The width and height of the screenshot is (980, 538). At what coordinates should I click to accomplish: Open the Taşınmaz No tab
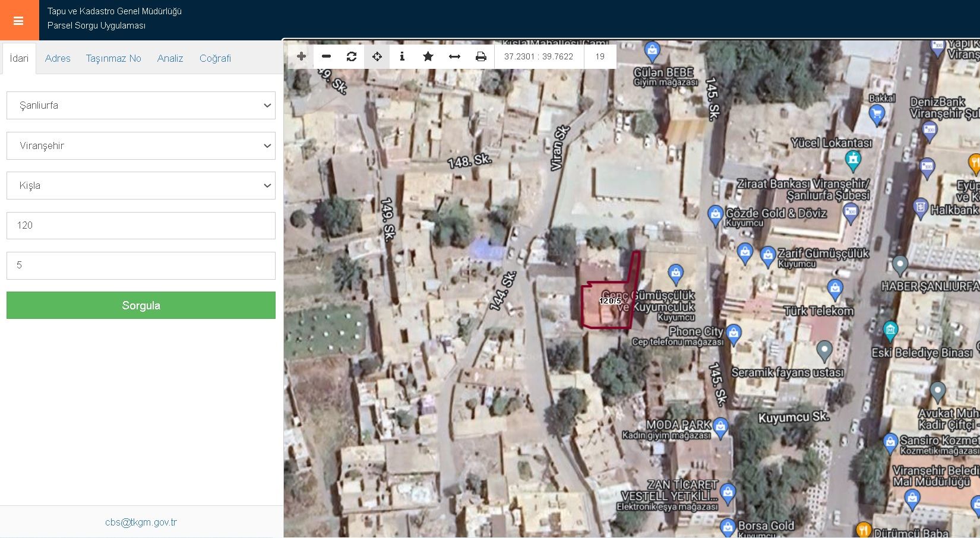[113, 58]
